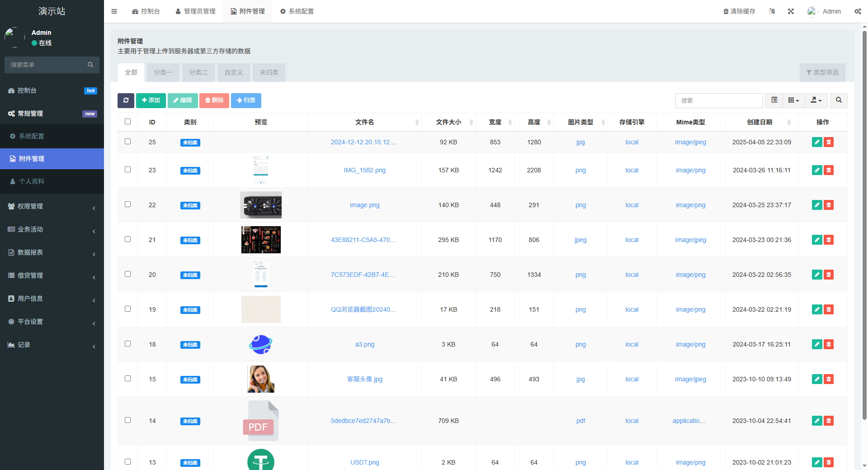Open the 管理员管理 menu in the top navigation
Image resolution: width=868 pixels, height=470 pixels.
tap(195, 11)
